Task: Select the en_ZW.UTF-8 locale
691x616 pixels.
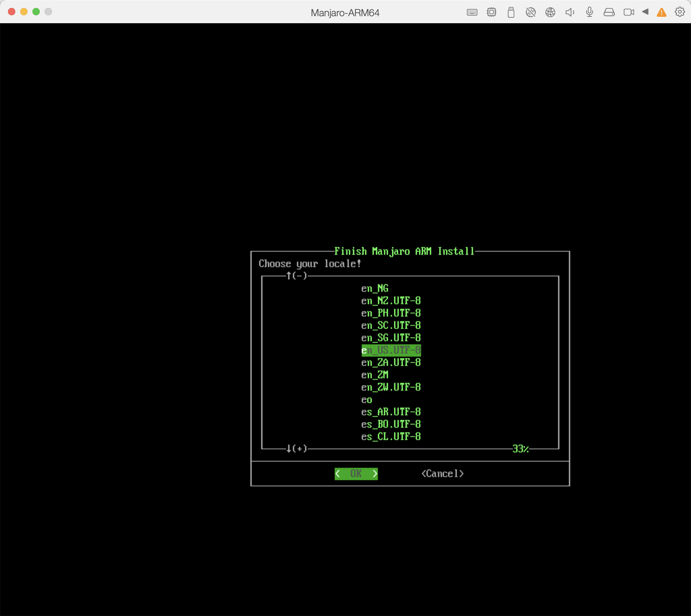Action: (391, 387)
